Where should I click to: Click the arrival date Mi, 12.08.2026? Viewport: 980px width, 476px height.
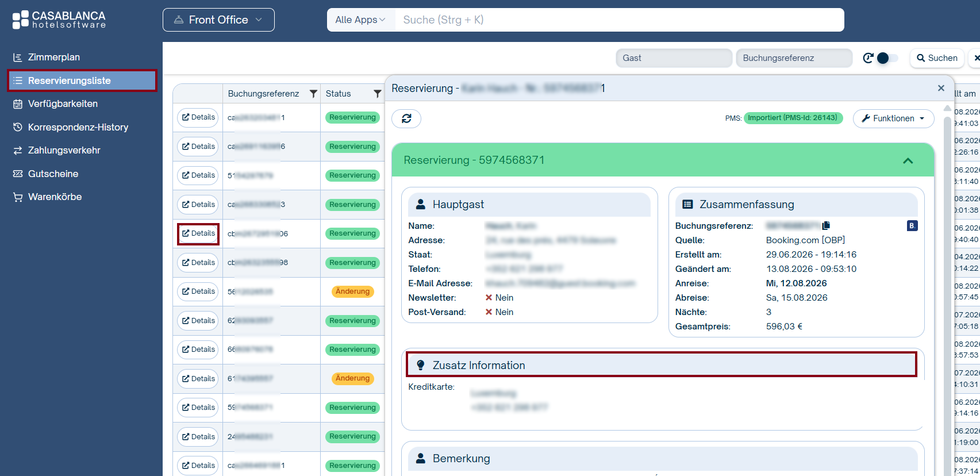click(x=796, y=283)
